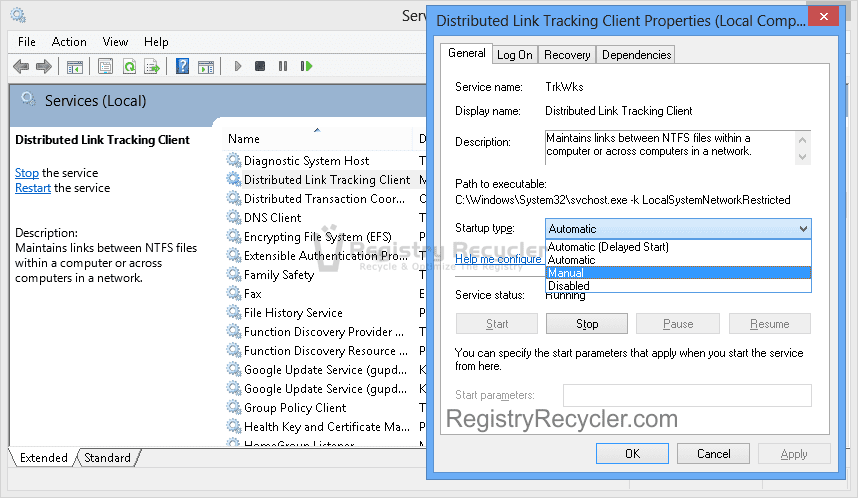Close the properties dialog with X
This screenshot has height=498, width=858.
point(824,16)
